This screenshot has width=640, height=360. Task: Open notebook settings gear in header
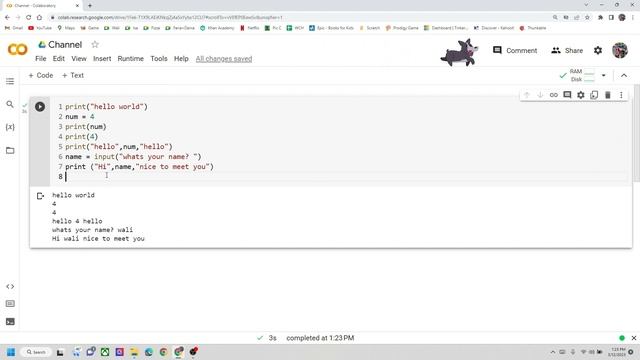point(598,50)
